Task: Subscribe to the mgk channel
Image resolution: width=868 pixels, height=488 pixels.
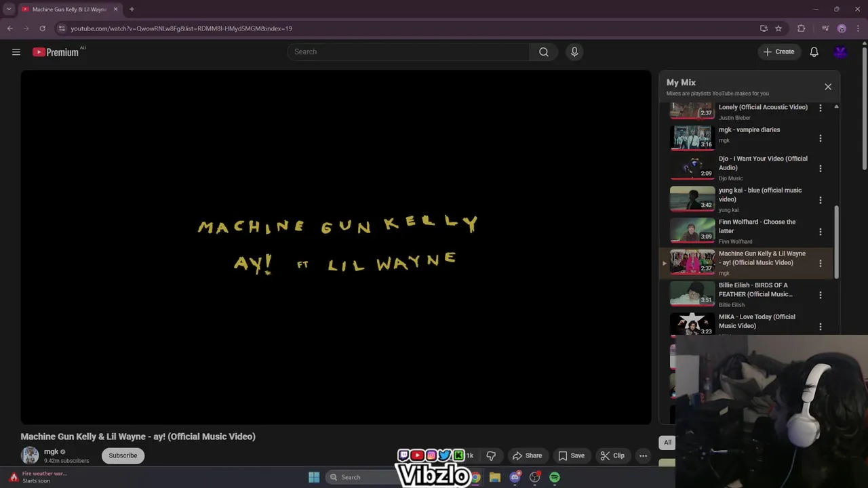Action: 123,455
